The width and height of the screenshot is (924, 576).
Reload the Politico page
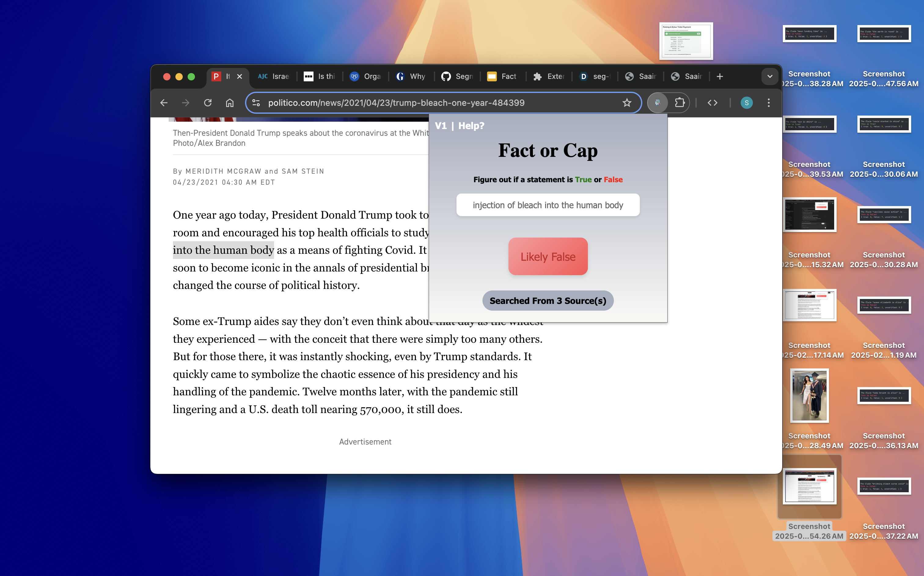[x=207, y=103]
